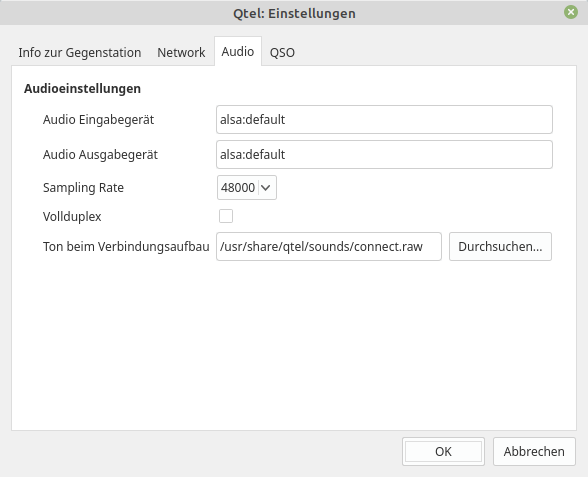Click the Ton beim Verbindungsaufbau label
This screenshot has height=477, width=588.
point(126,246)
